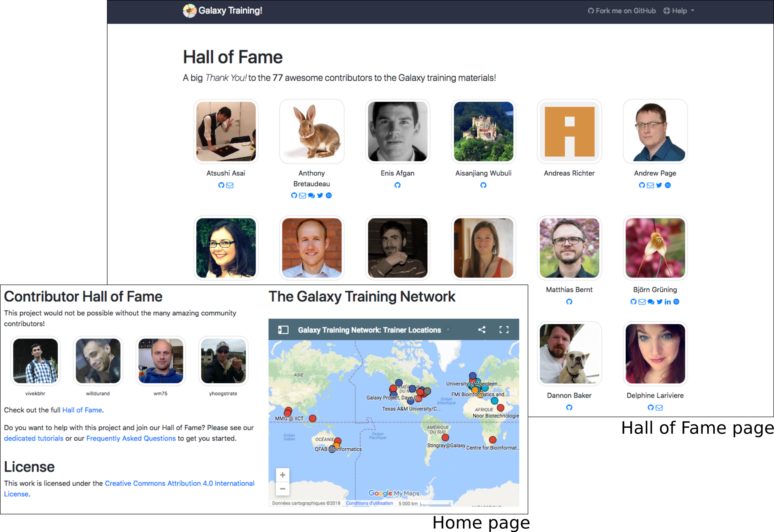Zoom out on the map
This screenshot has width=774, height=532.
(x=283, y=489)
